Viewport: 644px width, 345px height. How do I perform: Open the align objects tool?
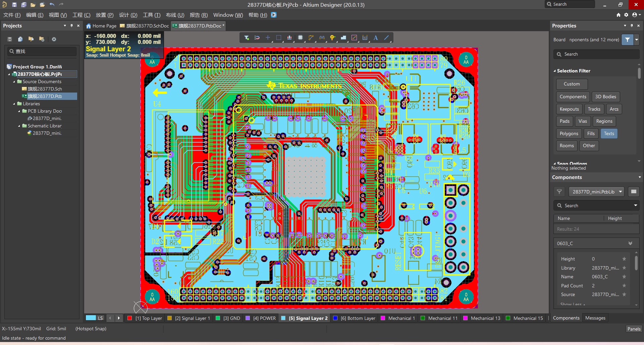[x=289, y=38]
